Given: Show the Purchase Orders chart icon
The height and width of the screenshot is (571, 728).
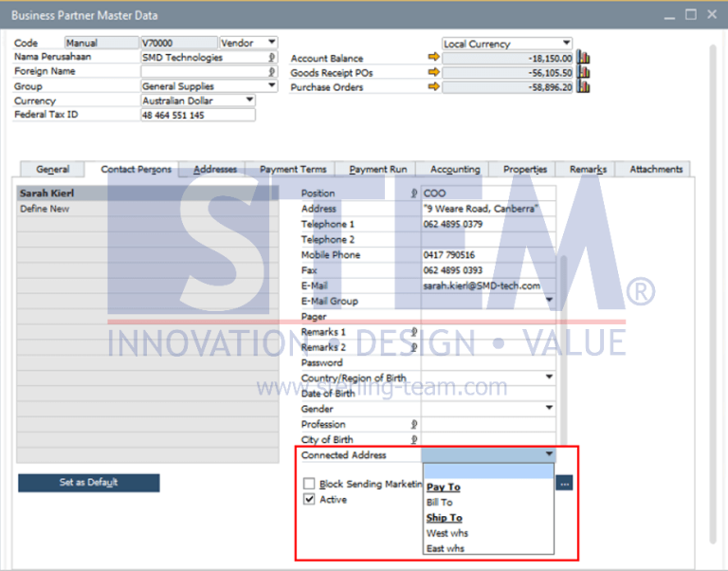Looking at the screenshot, I should tap(584, 87).
